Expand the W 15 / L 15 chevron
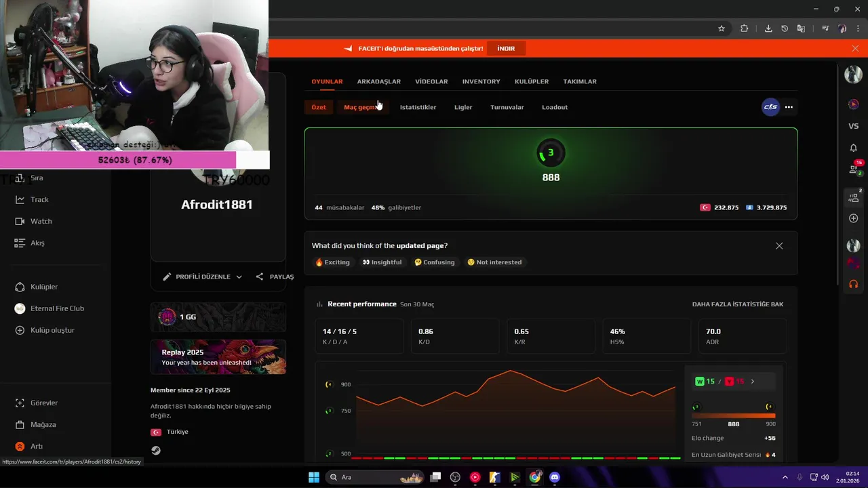The image size is (868, 488). (752, 382)
